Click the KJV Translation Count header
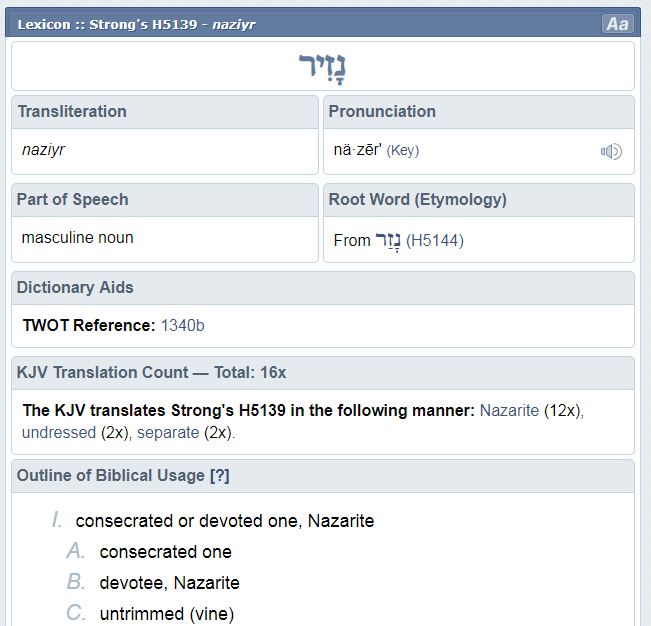 click(x=151, y=372)
